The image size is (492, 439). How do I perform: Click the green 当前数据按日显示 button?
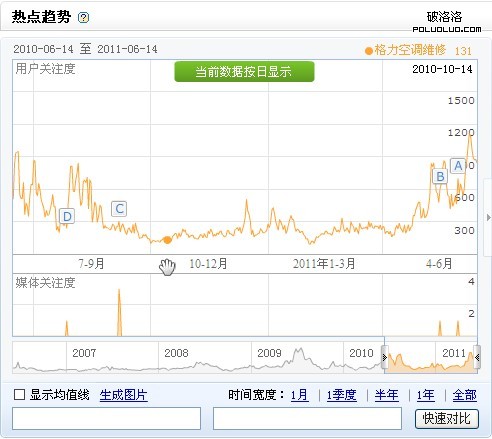click(244, 71)
